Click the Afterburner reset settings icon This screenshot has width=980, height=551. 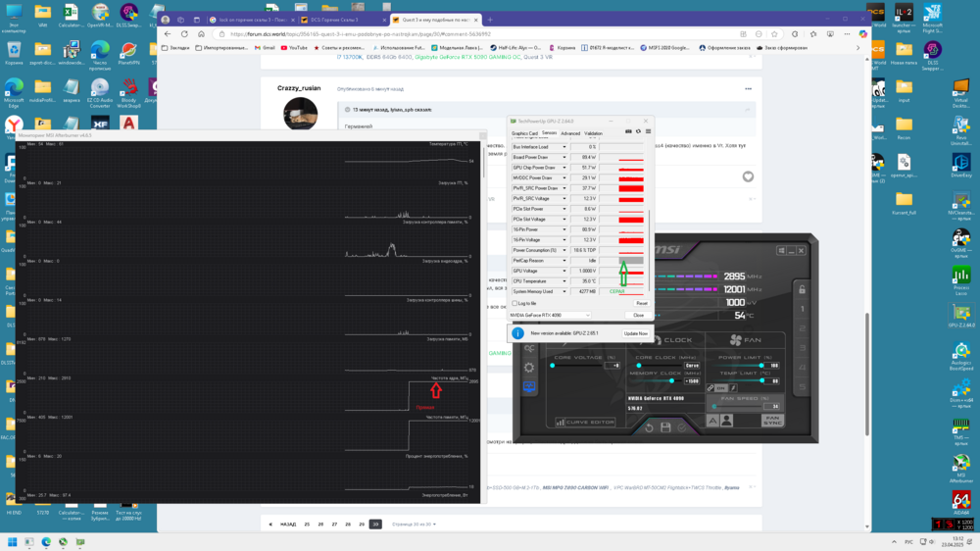[x=649, y=427]
